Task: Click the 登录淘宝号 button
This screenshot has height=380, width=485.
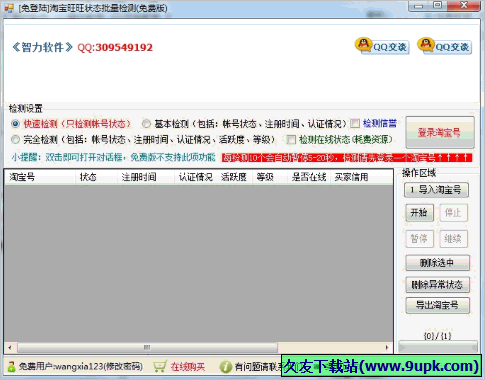Action: 440,132
